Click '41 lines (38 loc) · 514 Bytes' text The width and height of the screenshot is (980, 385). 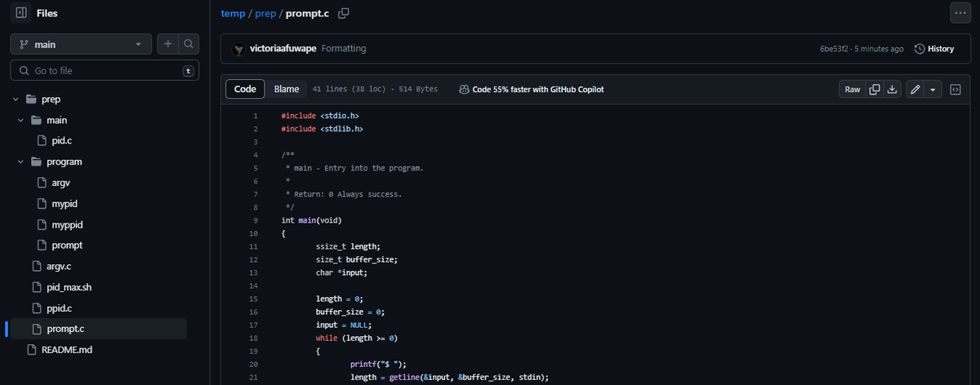(375, 89)
